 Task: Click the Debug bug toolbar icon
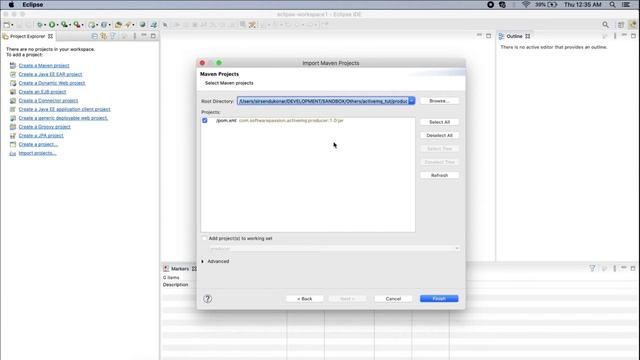[x=39, y=25]
